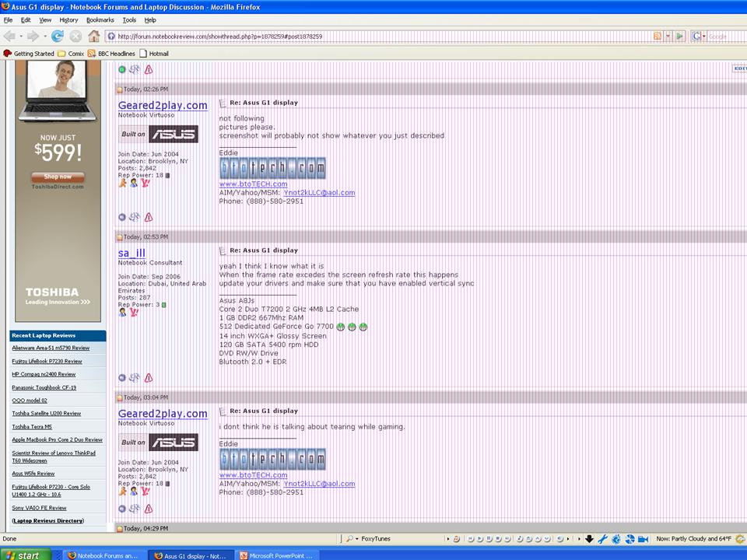Click Yahoo messenger icon under sa_ill's profile

(x=134, y=313)
